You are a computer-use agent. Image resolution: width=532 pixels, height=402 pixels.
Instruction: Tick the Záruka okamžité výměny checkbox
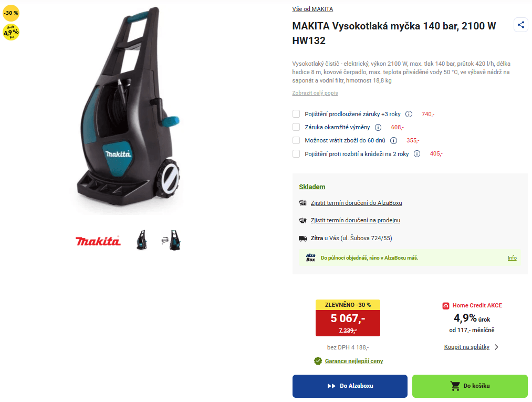coord(296,127)
